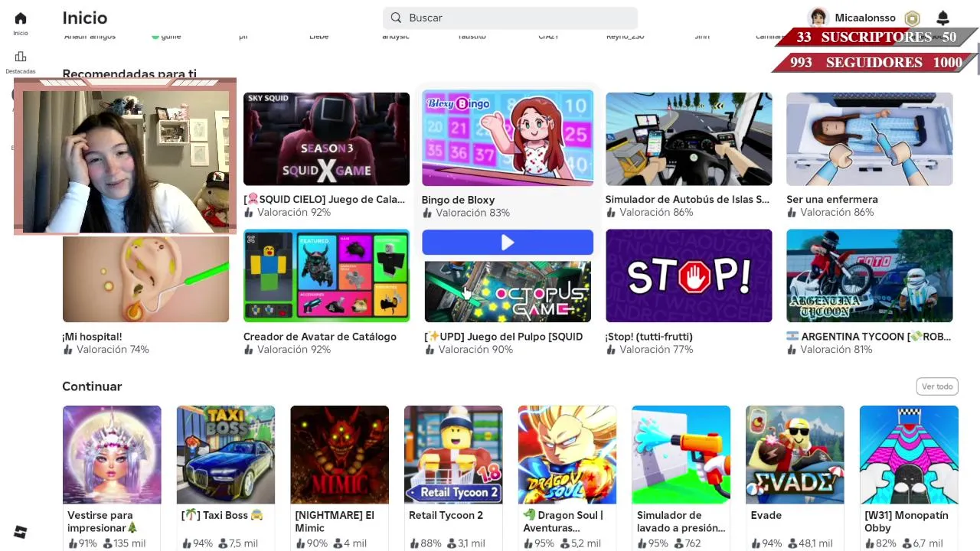The image size is (980, 551).
Task: Open the NIGHTMARE El Mimic thumbnail
Action: pos(339,455)
